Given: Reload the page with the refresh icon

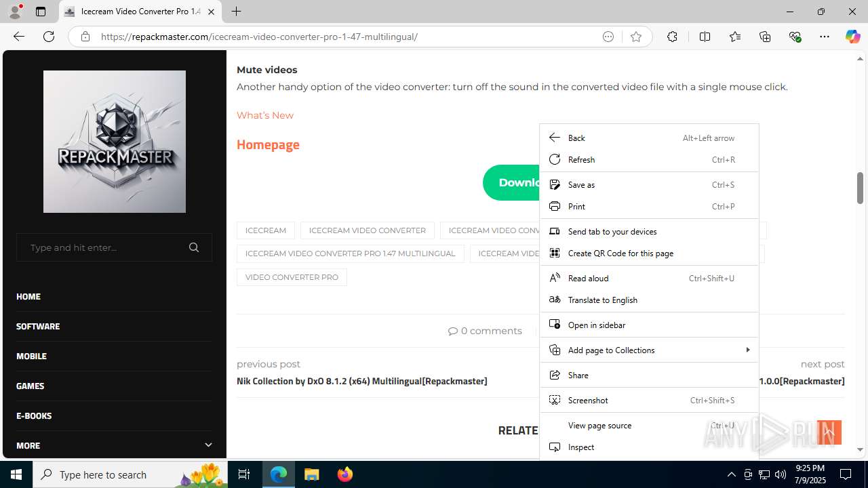Looking at the screenshot, I should [49, 37].
